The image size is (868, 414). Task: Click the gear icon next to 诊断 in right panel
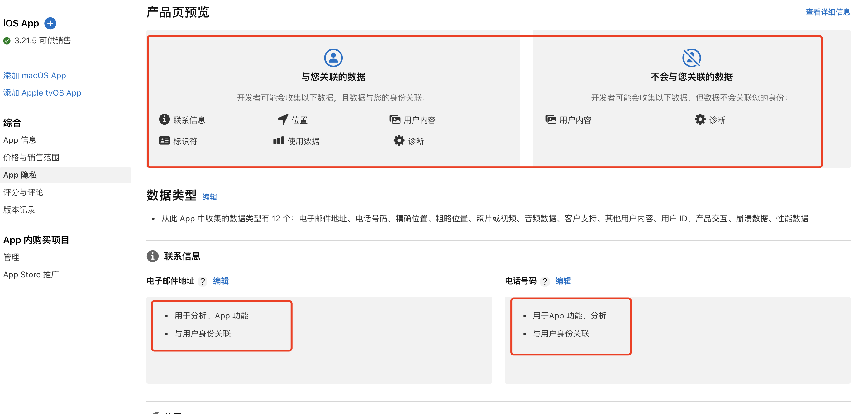click(700, 119)
